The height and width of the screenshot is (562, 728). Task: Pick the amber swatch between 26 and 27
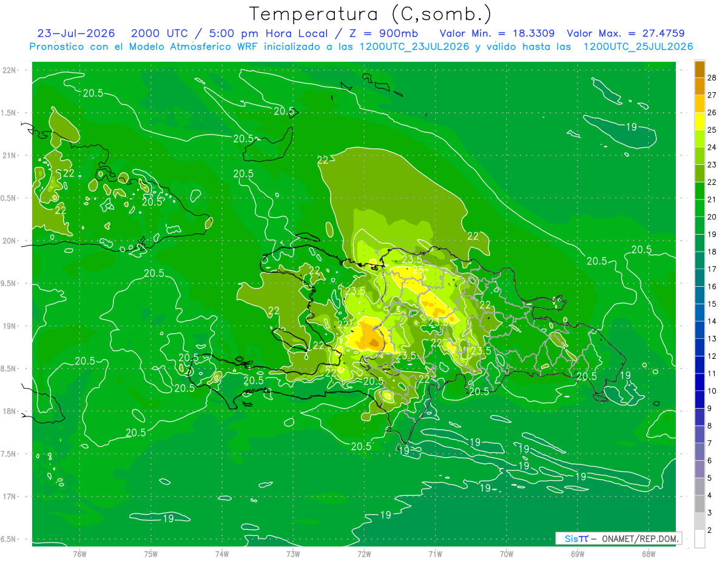[x=699, y=104]
